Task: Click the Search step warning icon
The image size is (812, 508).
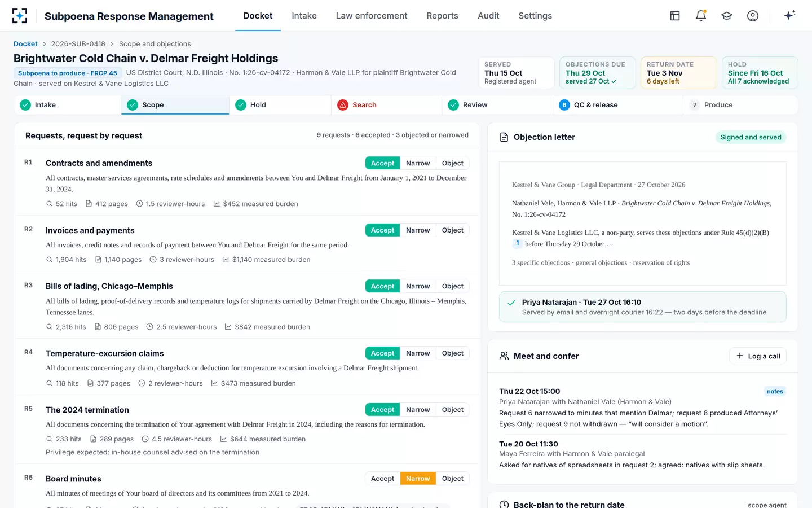Action: (343, 105)
